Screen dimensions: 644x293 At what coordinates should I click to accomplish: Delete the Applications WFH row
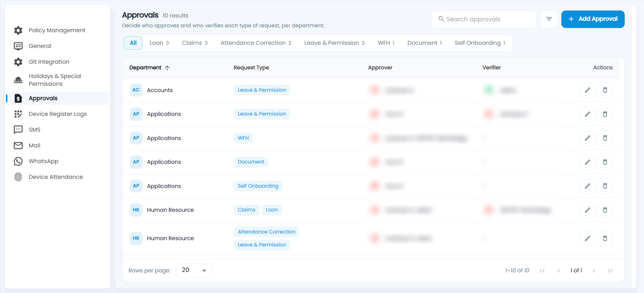pyautogui.click(x=605, y=138)
